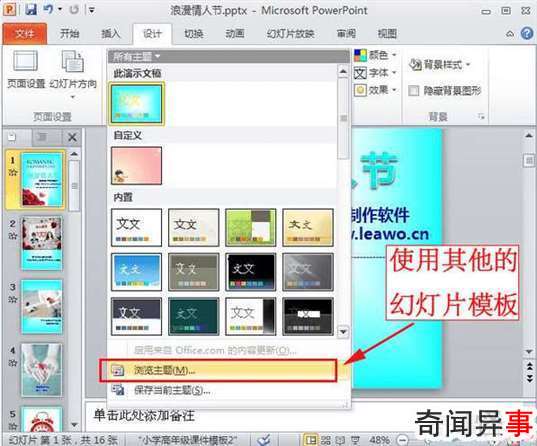Open the Help question mark icon
This screenshot has height=446, width=537.
pos(527,33)
